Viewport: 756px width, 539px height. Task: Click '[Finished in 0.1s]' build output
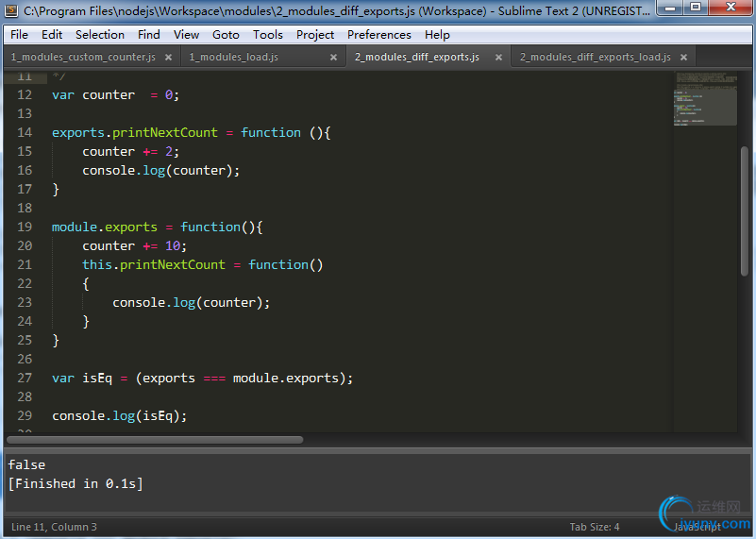[x=76, y=483]
